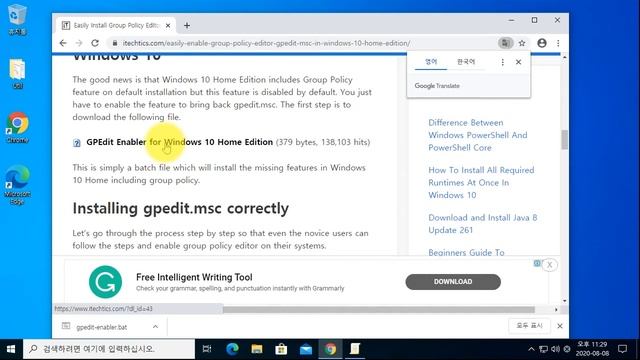This screenshot has width=640, height=360.
Task: Open Beginners Guide To sidebar link
Action: [466, 252]
